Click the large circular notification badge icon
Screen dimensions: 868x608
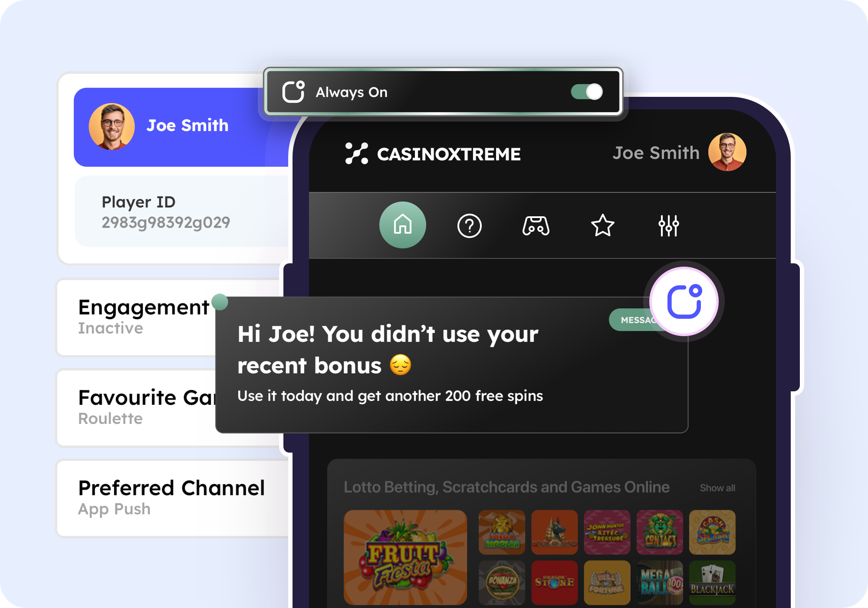[x=684, y=301]
